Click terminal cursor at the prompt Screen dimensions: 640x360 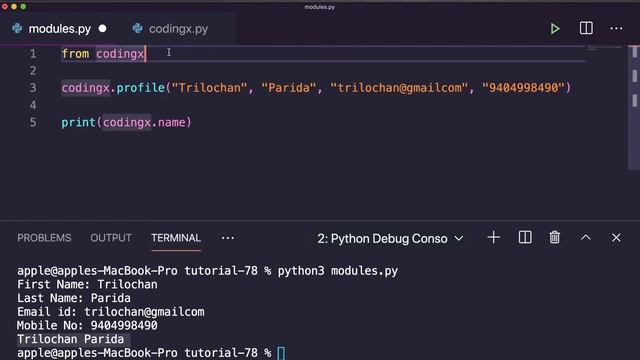click(281, 353)
